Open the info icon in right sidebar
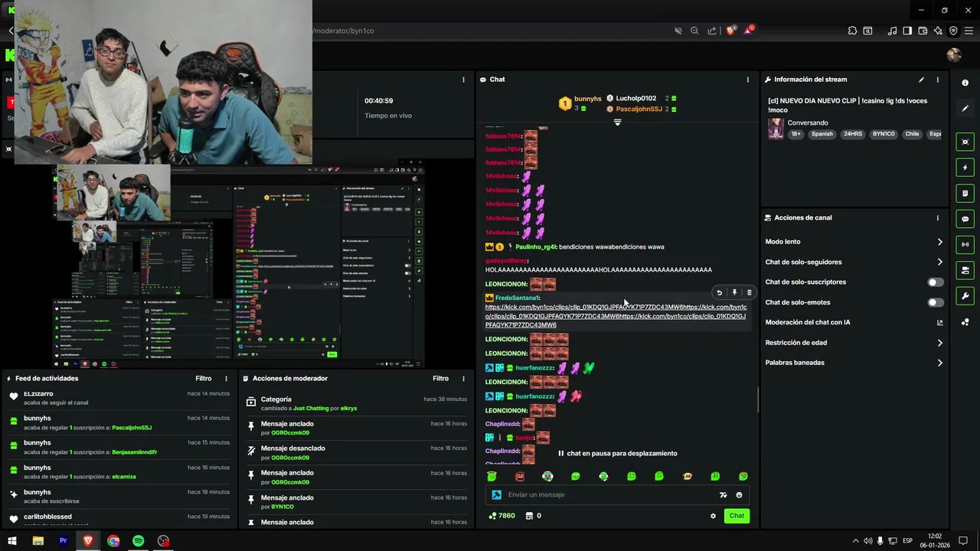Image resolution: width=980 pixels, height=551 pixels. click(x=965, y=83)
